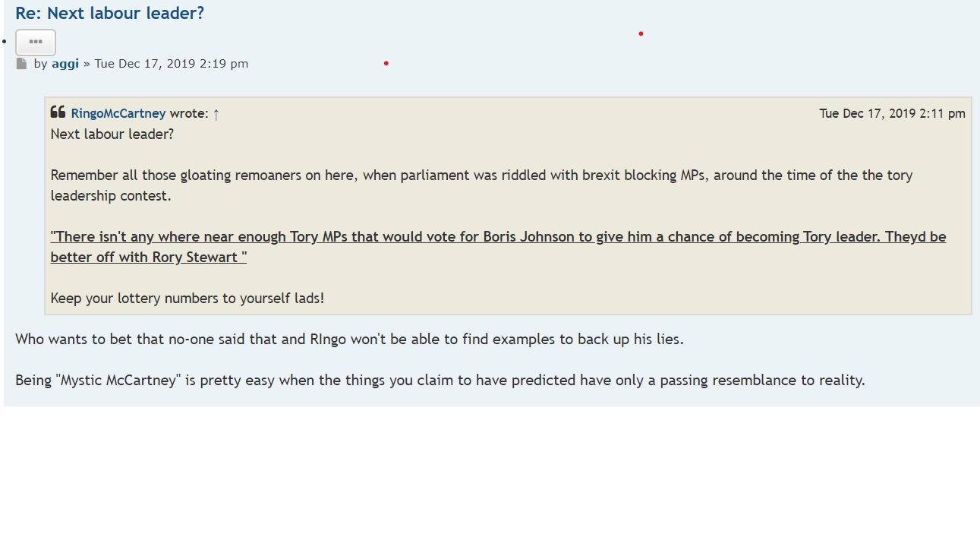Click the bullet marker left of ellipsis button
This screenshot has width=980, height=547.
click(x=5, y=42)
